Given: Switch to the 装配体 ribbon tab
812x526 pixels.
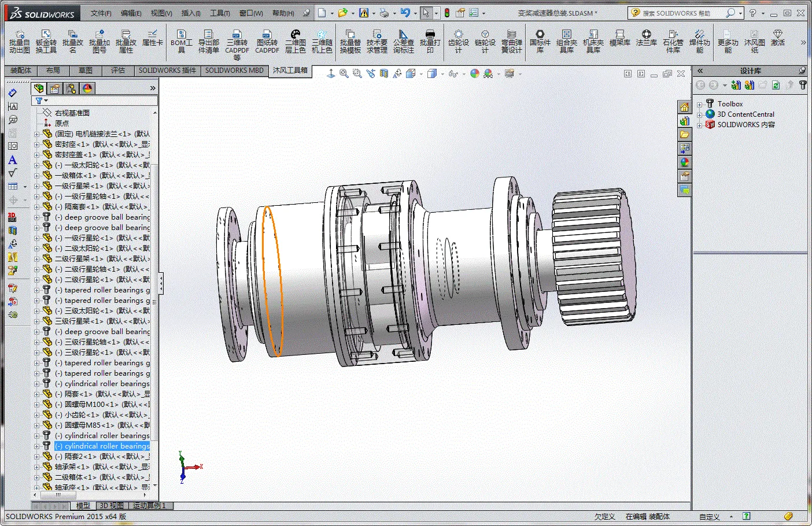Looking at the screenshot, I should click(x=21, y=71).
